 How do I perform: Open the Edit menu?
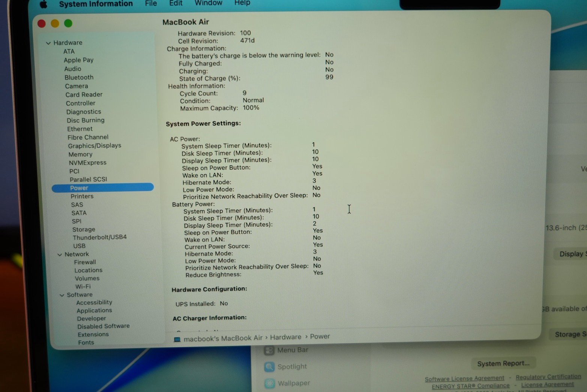pos(176,3)
